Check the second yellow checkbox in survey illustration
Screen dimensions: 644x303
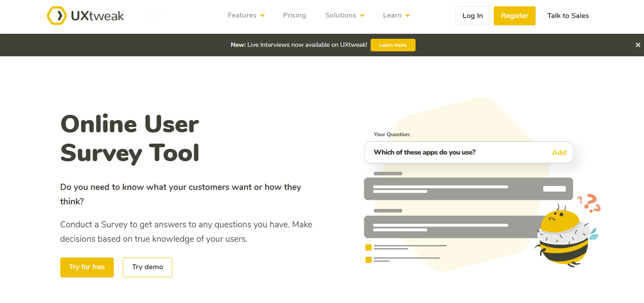[x=368, y=259]
